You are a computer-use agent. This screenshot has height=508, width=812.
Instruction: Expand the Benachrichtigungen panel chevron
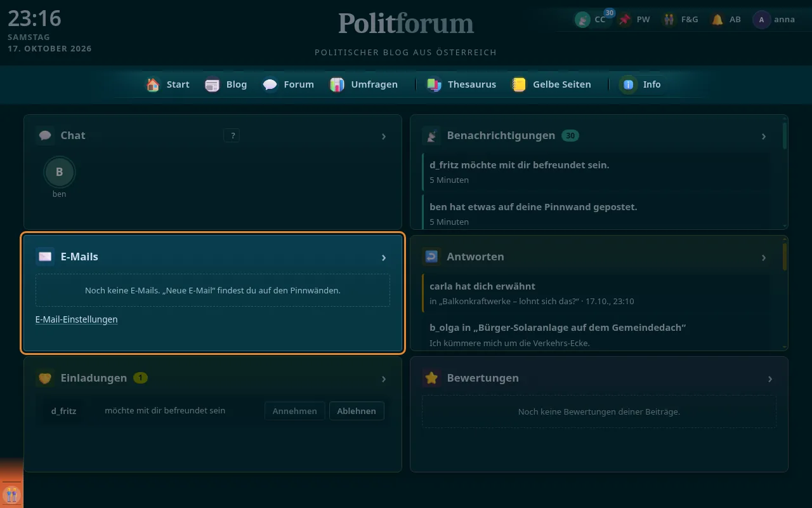coord(764,136)
